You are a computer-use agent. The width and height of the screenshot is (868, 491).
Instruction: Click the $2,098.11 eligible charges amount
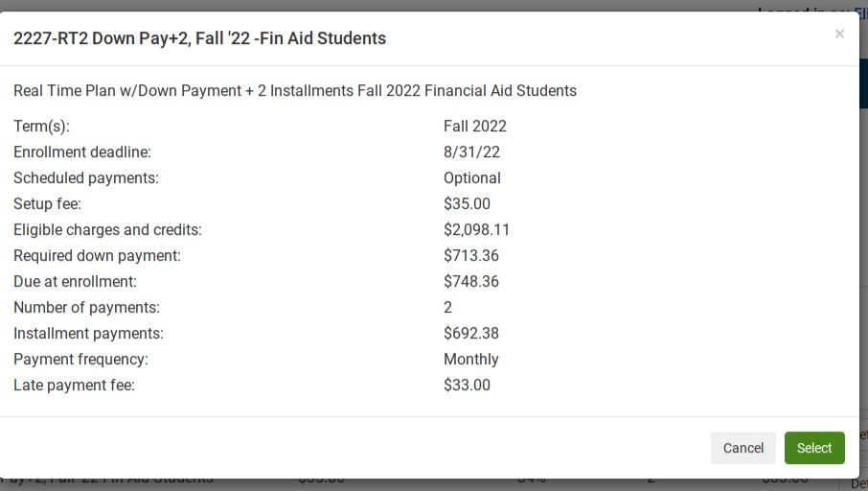click(x=476, y=230)
